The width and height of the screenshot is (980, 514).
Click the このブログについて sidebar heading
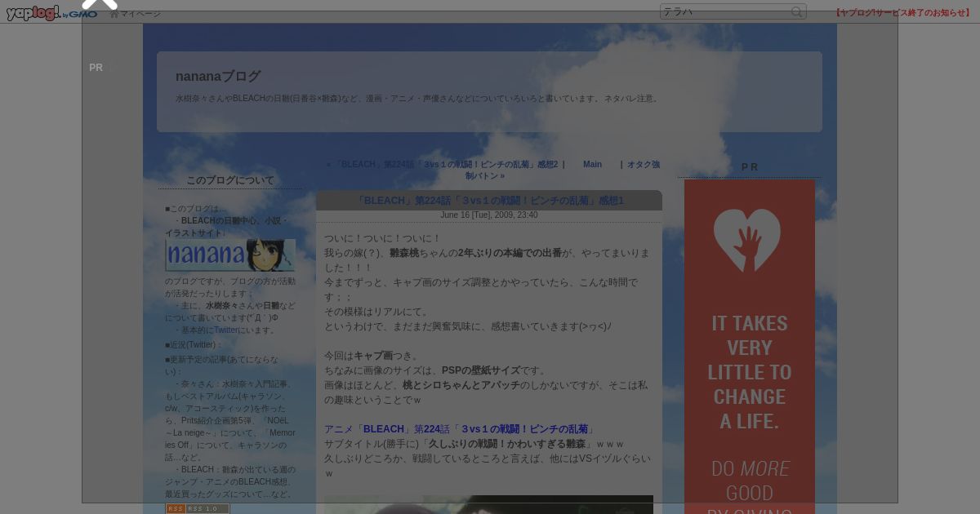tap(230, 180)
